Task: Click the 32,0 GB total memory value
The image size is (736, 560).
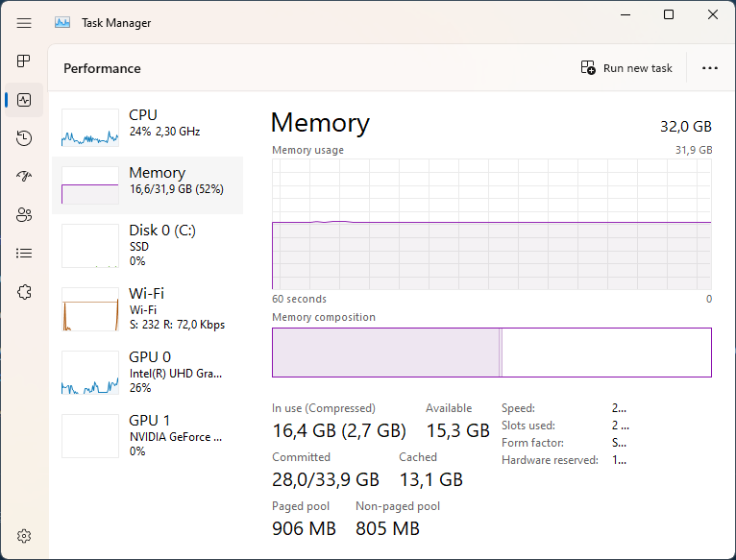Action: [x=686, y=126]
